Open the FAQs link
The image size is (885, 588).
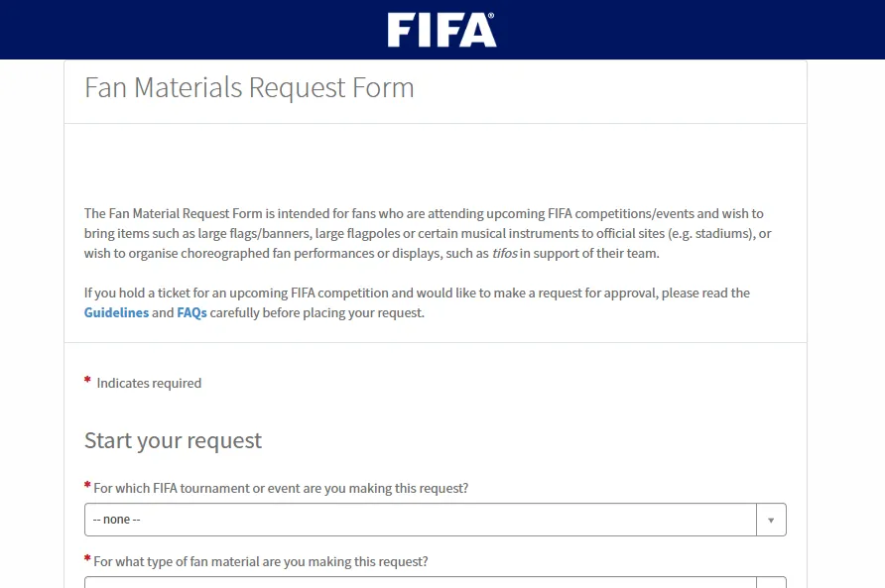(x=191, y=313)
